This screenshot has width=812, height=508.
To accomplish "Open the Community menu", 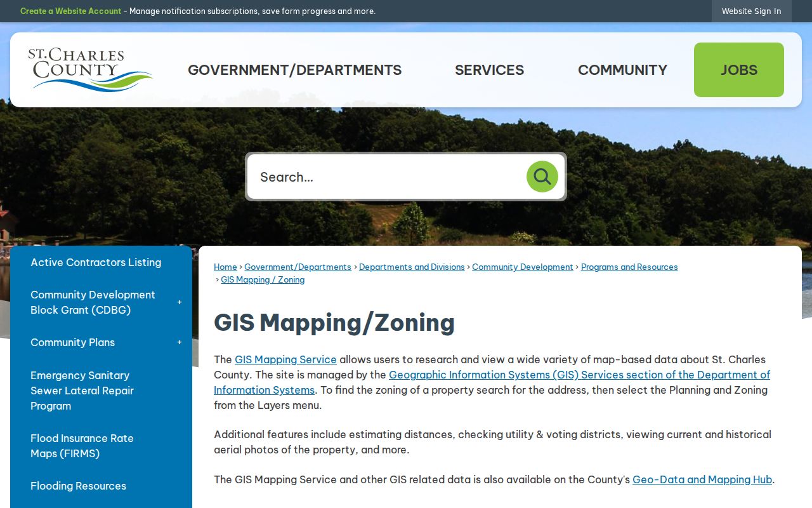I will [x=622, y=70].
